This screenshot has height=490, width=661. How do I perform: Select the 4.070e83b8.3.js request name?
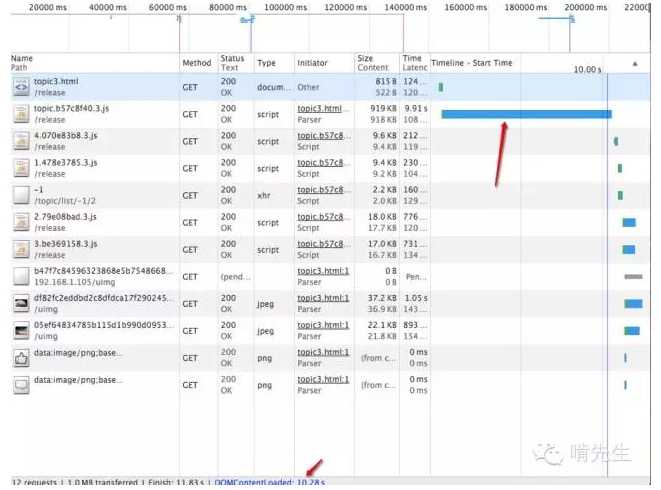(x=66, y=135)
